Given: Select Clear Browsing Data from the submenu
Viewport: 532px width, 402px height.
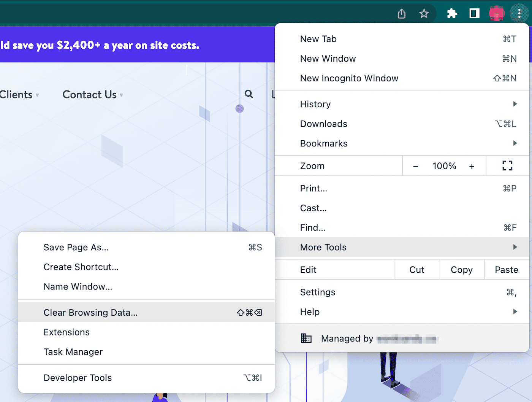Looking at the screenshot, I should 90,312.
